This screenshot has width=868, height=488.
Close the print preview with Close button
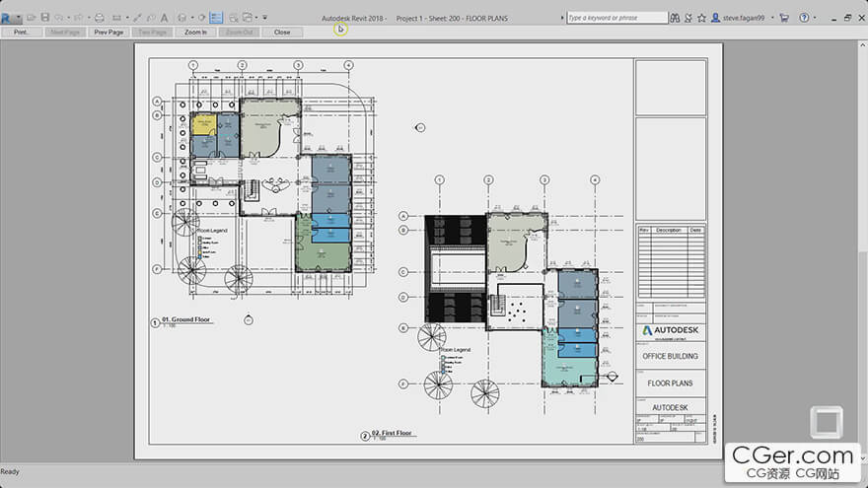point(282,33)
